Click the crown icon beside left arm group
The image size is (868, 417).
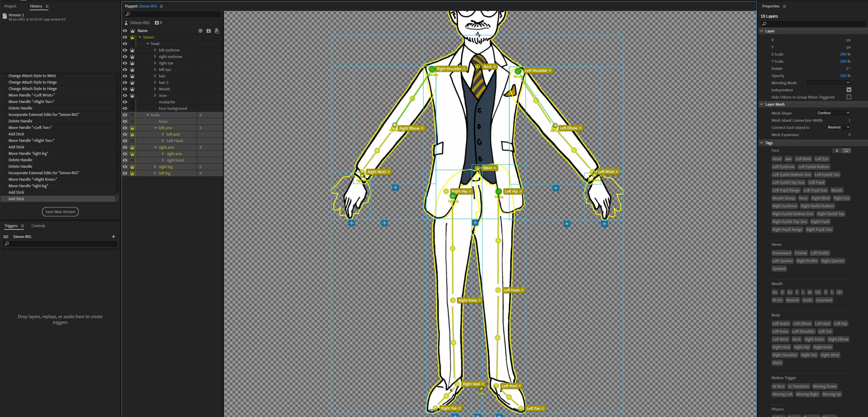132,128
